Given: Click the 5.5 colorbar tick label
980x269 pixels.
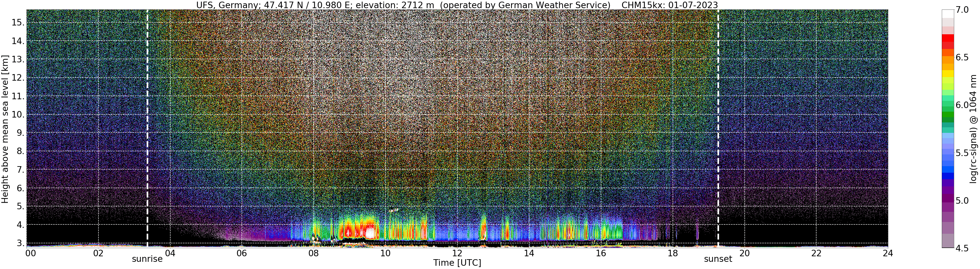Looking at the screenshot, I should pyautogui.click(x=962, y=153).
